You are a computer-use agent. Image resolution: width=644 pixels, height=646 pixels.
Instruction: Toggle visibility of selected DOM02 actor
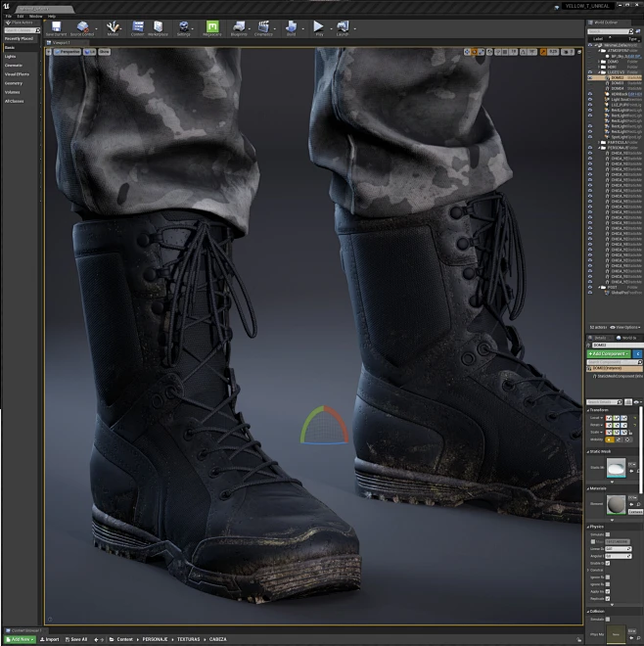[590, 77]
